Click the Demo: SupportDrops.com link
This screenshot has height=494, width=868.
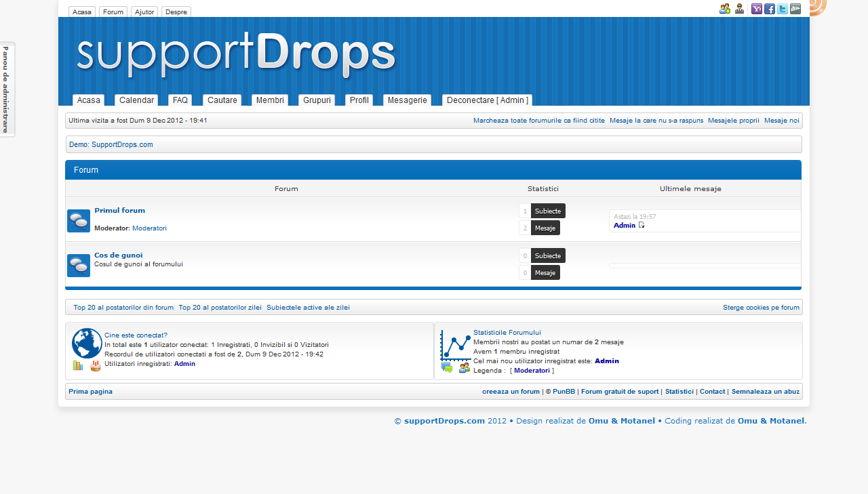pos(111,145)
